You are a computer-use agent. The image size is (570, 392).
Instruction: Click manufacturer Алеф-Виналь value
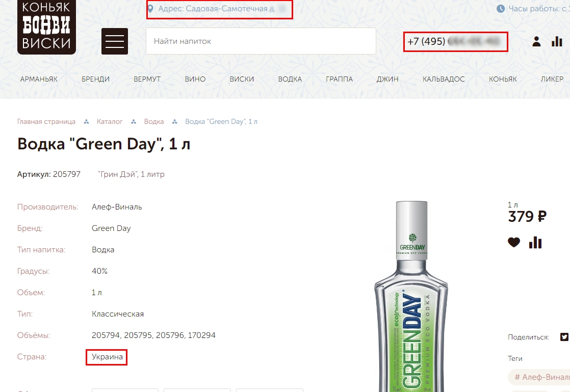[117, 207]
